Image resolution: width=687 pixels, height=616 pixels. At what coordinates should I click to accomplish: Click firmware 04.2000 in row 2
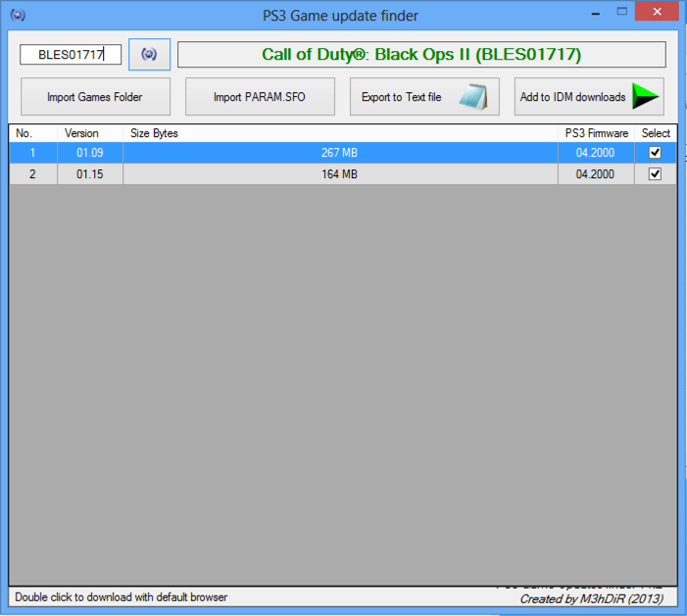pyautogui.click(x=596, y=174)
